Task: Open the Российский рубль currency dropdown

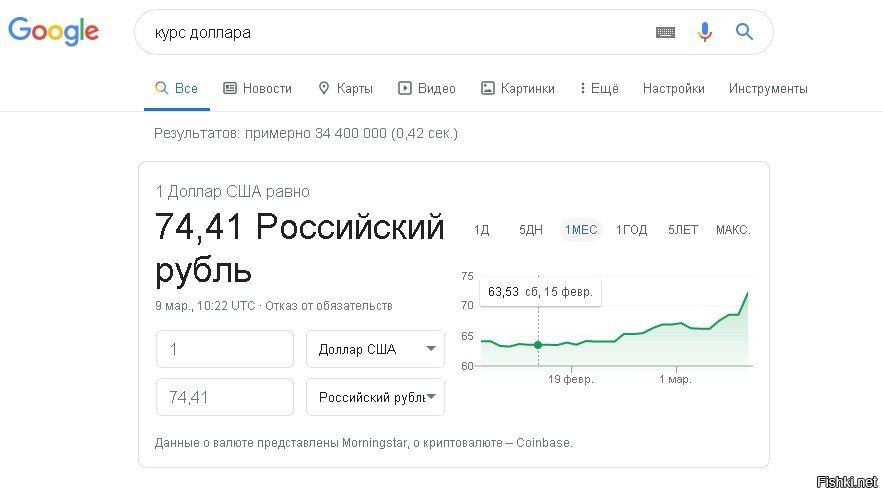Action: pyautogui.click(x=375, y=397)
